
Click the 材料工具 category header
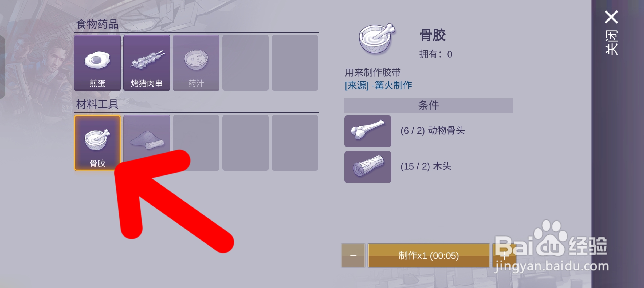click(97, 104)
